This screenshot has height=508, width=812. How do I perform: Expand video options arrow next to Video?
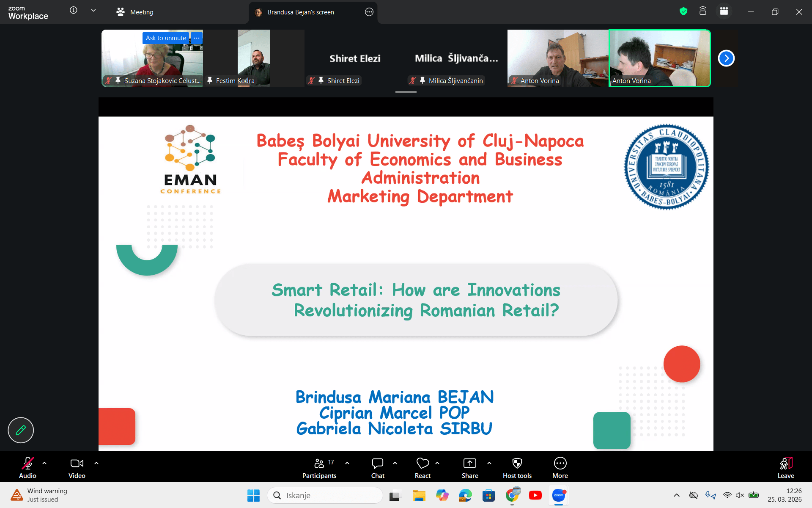tap(96, 463)
